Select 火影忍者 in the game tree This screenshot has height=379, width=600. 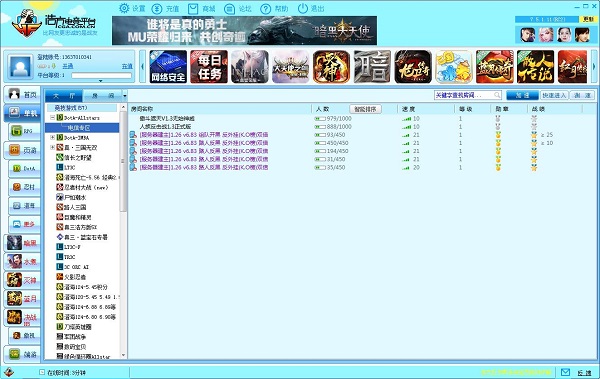(75, 277)
